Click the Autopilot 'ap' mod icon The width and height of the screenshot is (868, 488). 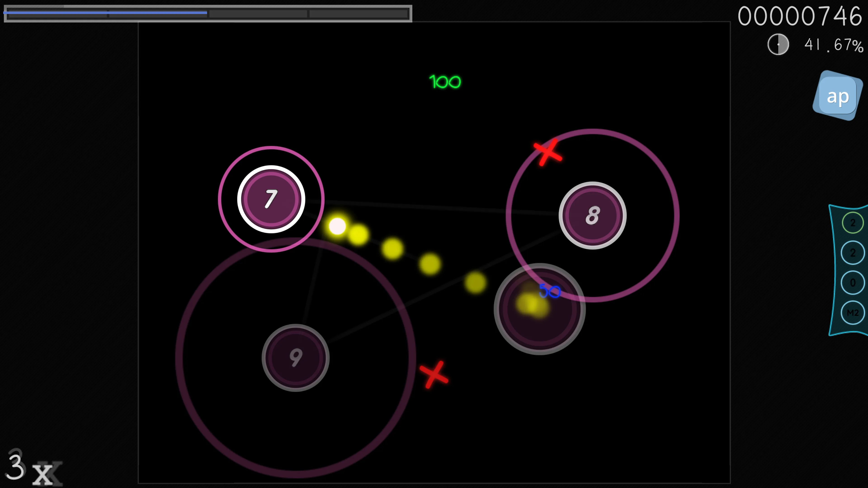[838, 96]
